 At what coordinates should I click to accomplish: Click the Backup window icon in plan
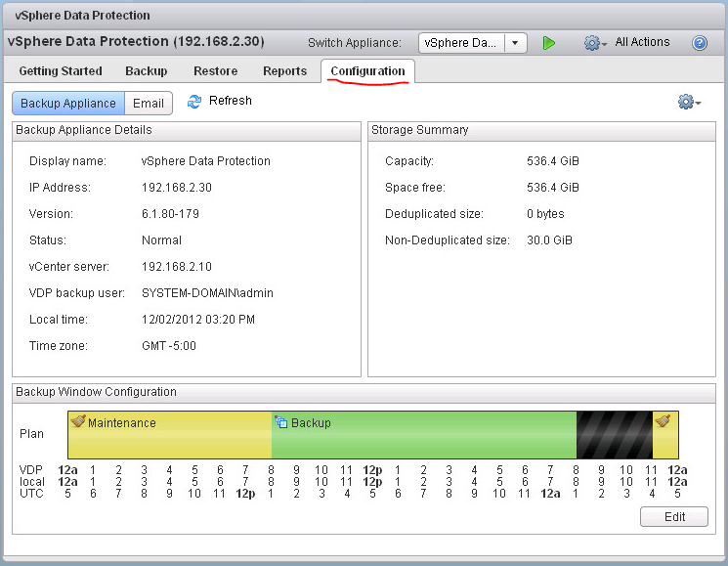coord(280,421)
